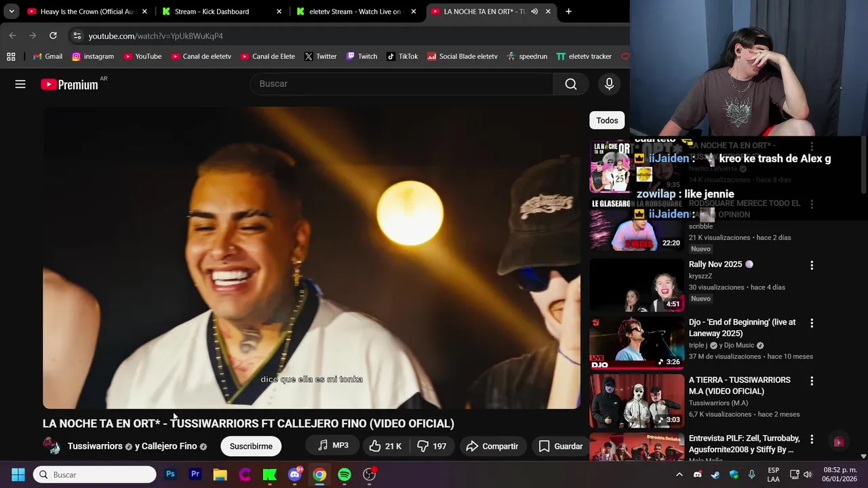This screenshot has width=868, height=488.
Task: Mute the LA NOCHE TA EN ORT tab audio
Action: point(534,12)
